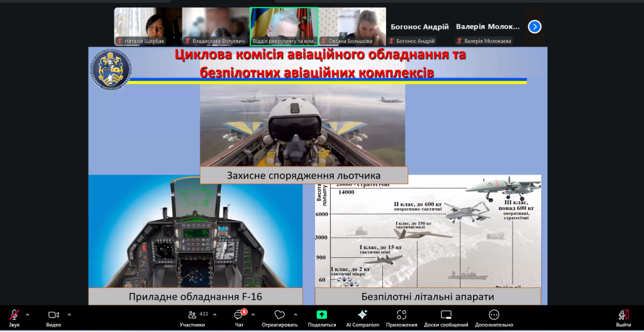This screenshot has width=644, height=332.
Task: Expand the arrow next to Участники
Action: pos(214,314)
